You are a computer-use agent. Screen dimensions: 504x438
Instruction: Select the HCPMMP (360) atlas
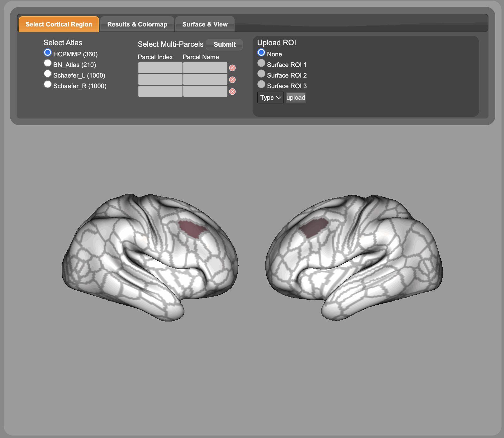coord(48,53)
